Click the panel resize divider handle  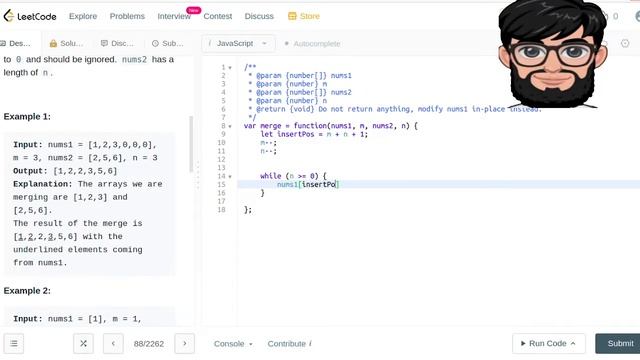point(198,176)
